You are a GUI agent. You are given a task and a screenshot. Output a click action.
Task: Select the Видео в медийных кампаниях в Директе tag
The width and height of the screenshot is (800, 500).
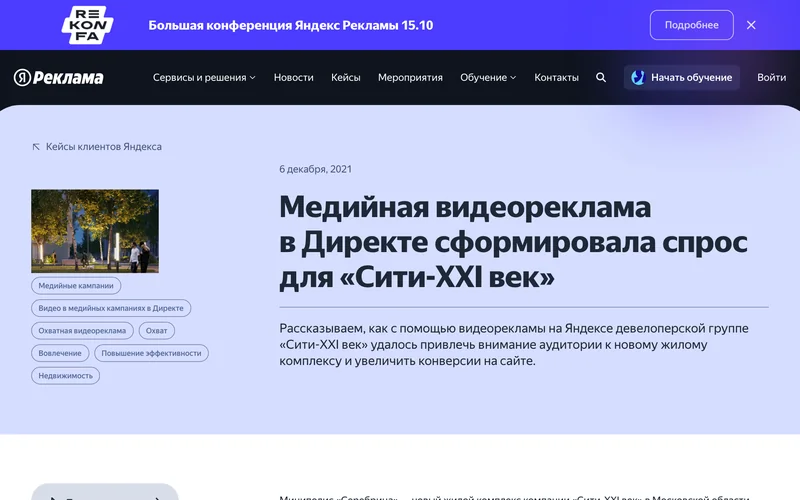(111, 308)
